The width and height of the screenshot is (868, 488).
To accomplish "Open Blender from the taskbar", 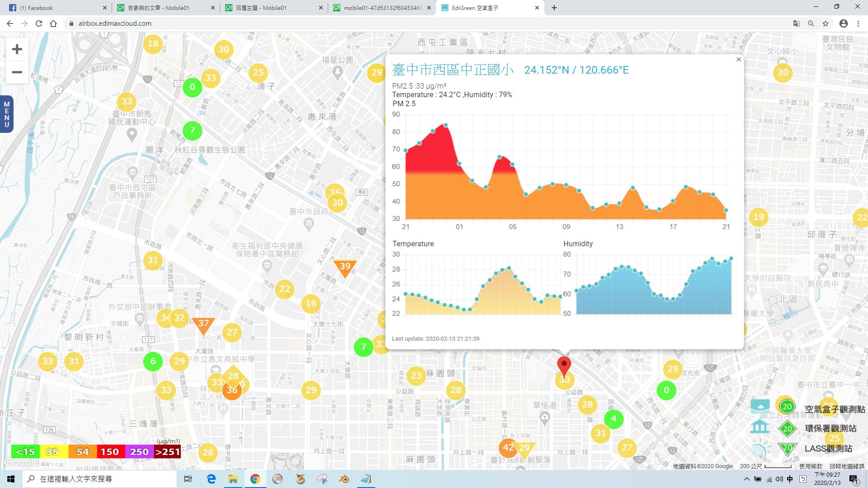I will (344, 479).
